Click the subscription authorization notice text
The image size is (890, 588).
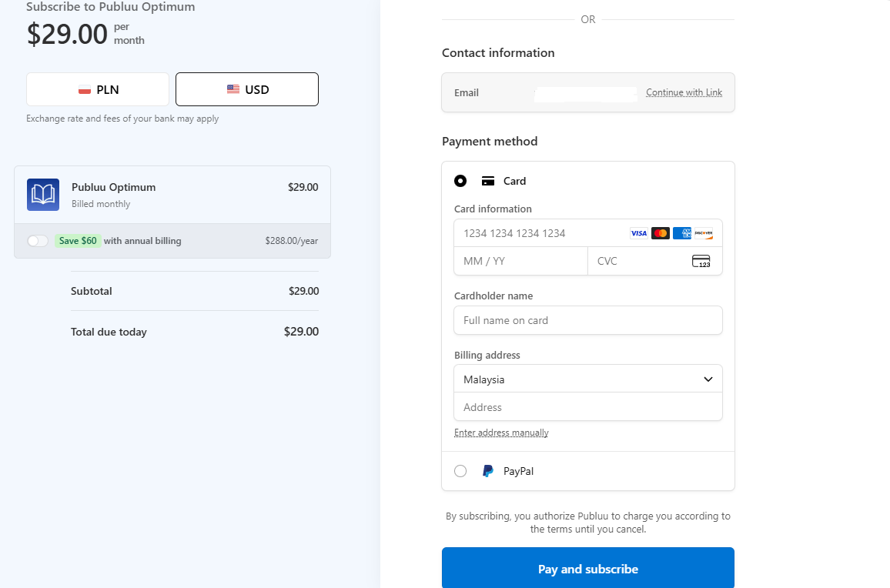tap(588, 523)
